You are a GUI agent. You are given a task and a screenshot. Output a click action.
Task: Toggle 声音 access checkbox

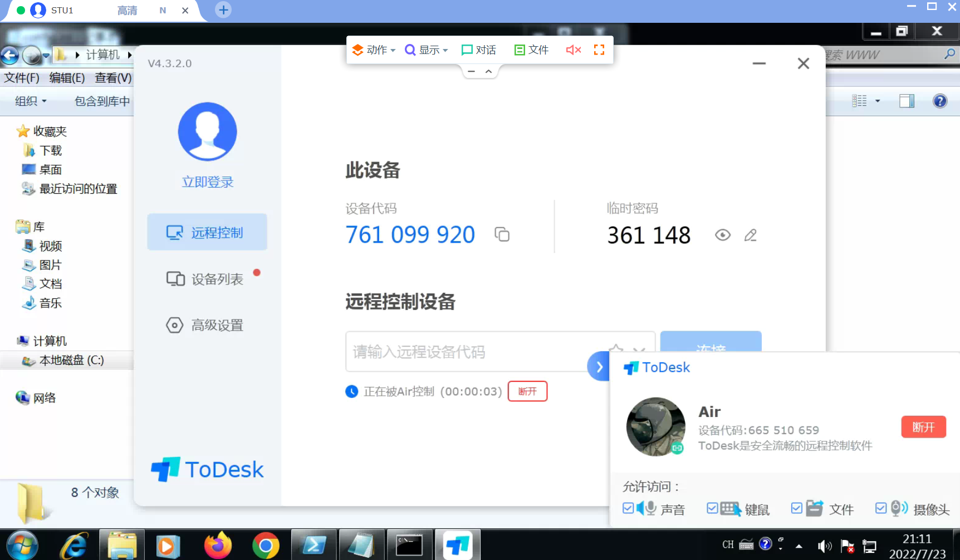(x=628, y=508)
